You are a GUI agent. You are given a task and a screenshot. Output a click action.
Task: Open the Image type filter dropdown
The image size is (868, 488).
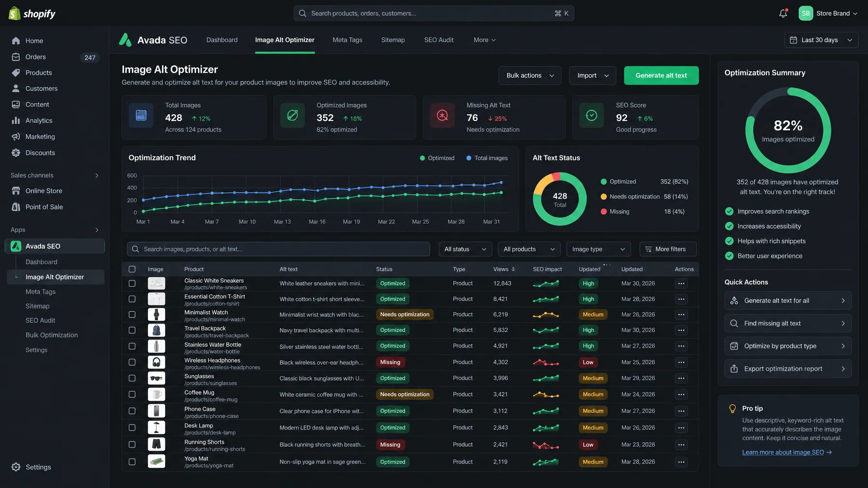point(598,249)
